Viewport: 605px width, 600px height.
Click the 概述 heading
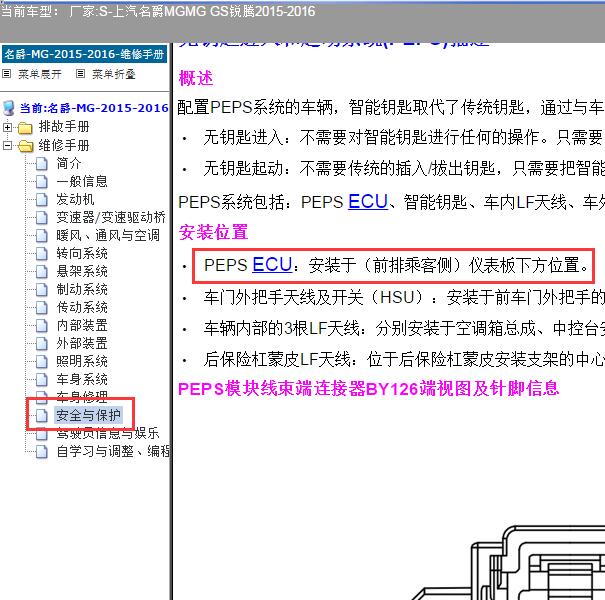tap(196, 78)
